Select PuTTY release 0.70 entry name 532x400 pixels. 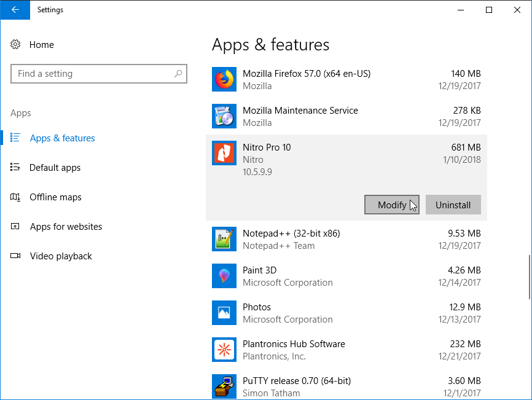(297, 381)
